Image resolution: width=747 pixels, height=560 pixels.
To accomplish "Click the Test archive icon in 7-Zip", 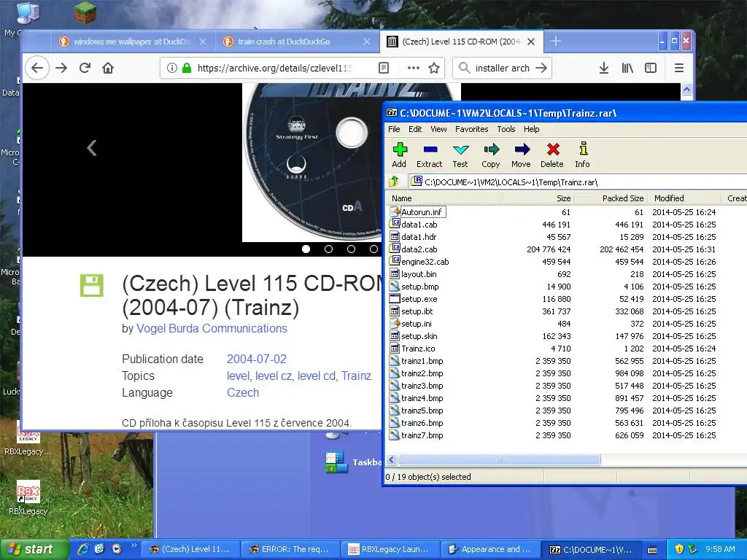I will (x=460, y=155).
